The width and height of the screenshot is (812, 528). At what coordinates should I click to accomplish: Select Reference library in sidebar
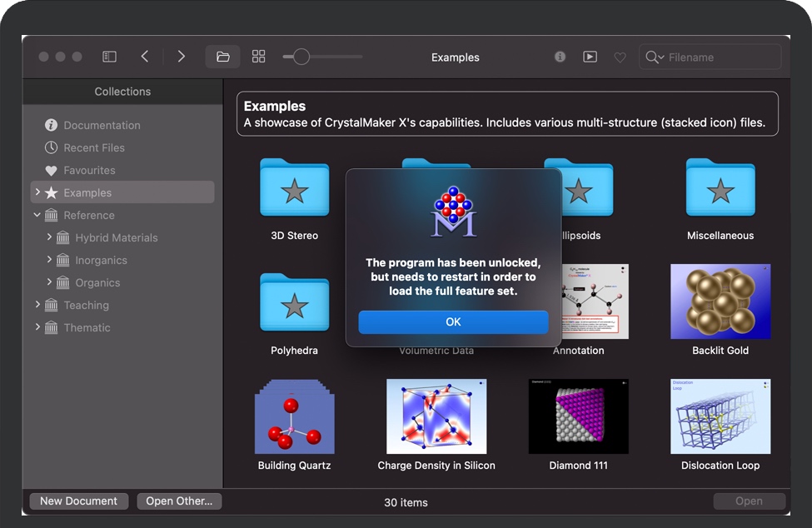click(88, 216)
